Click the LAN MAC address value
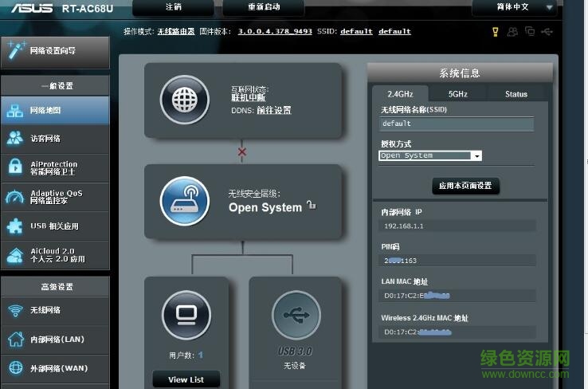The image size is (588, 389). [458, 296]
